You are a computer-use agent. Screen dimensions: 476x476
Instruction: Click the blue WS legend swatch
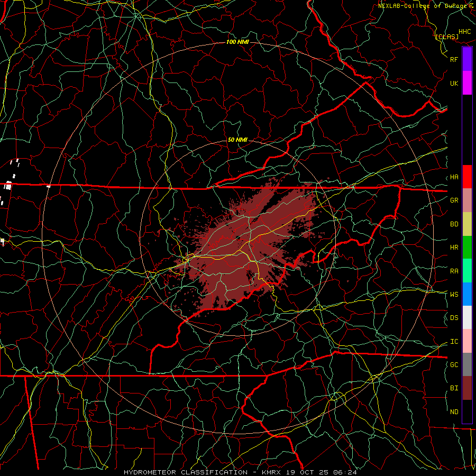[x=467, y=294]
